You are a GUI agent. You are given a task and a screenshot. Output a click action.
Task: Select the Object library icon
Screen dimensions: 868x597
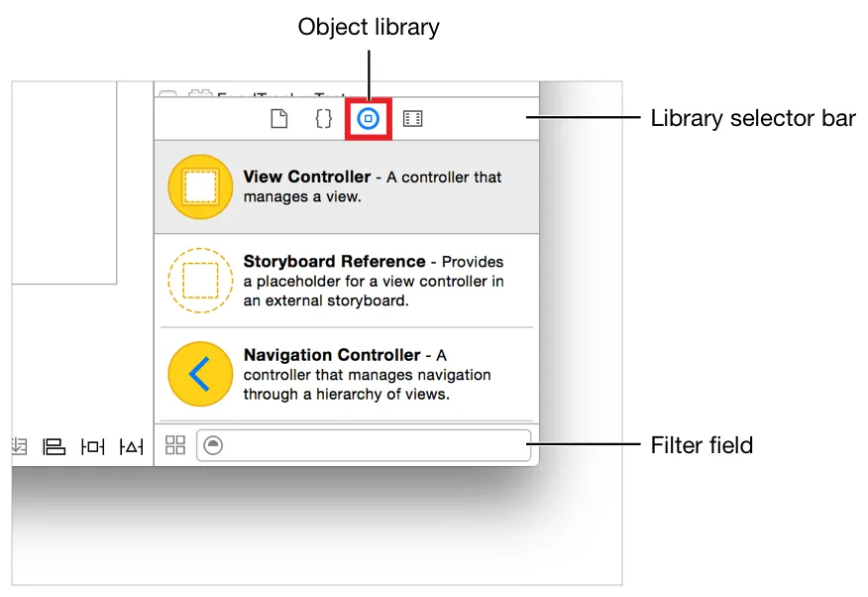(x=369, y=119)
